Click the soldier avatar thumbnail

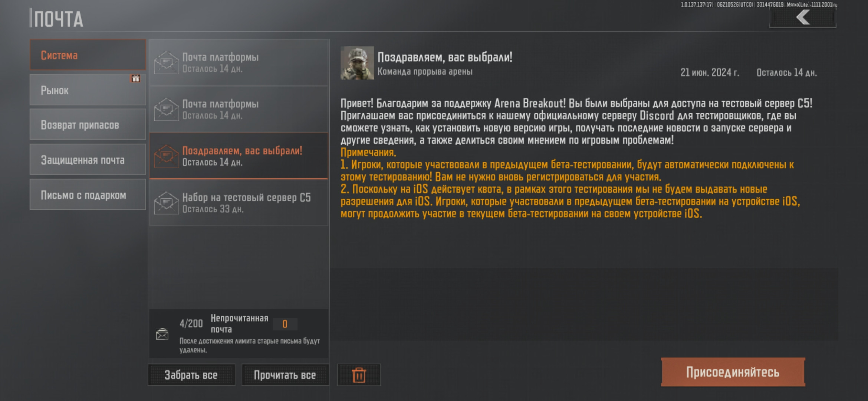(x=357, y=63)
